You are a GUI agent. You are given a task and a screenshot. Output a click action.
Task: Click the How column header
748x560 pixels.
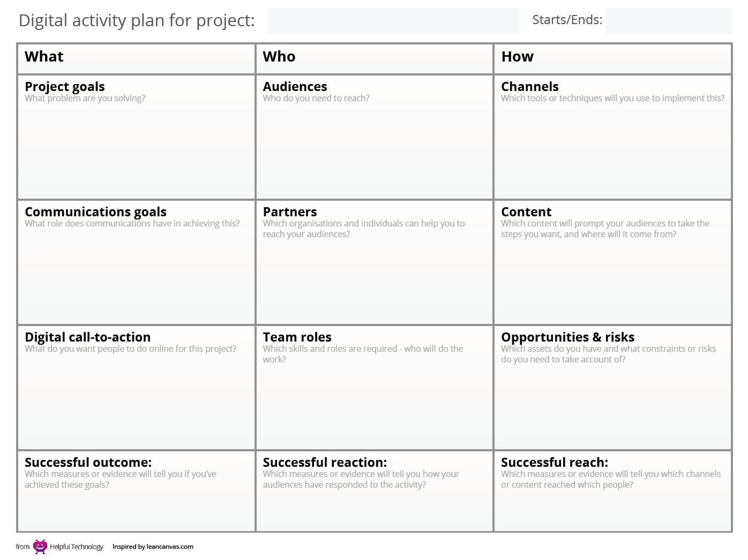[612, 59]
